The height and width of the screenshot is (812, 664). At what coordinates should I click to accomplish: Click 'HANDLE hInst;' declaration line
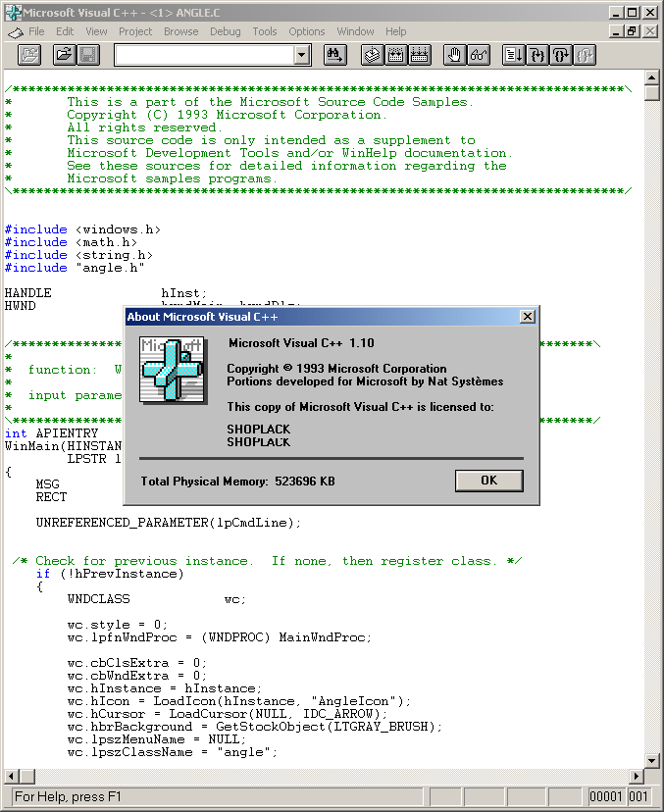point(106,293)
